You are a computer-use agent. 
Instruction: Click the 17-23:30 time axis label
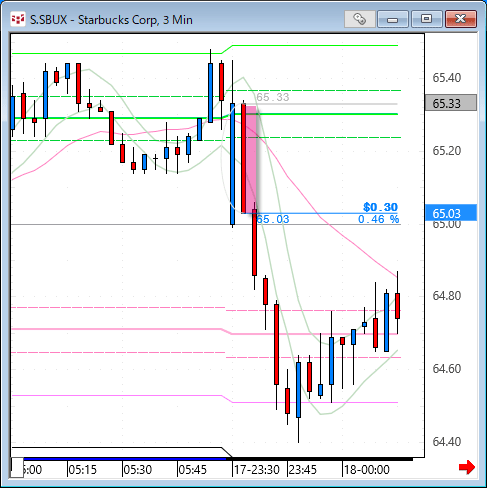[257, 470]
